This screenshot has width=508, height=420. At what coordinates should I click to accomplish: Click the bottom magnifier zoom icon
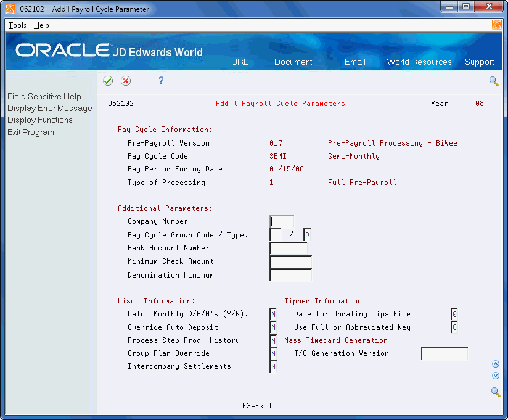point(496,392)
